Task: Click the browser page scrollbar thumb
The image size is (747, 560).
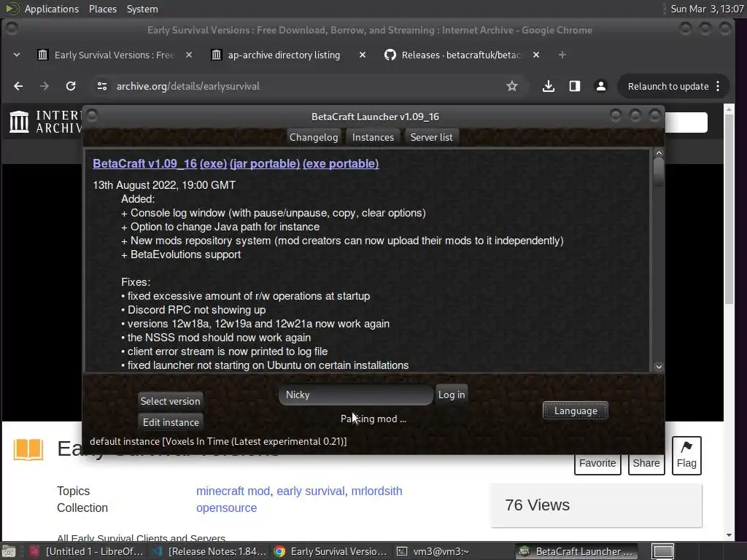Action: (x=729, y=209)
